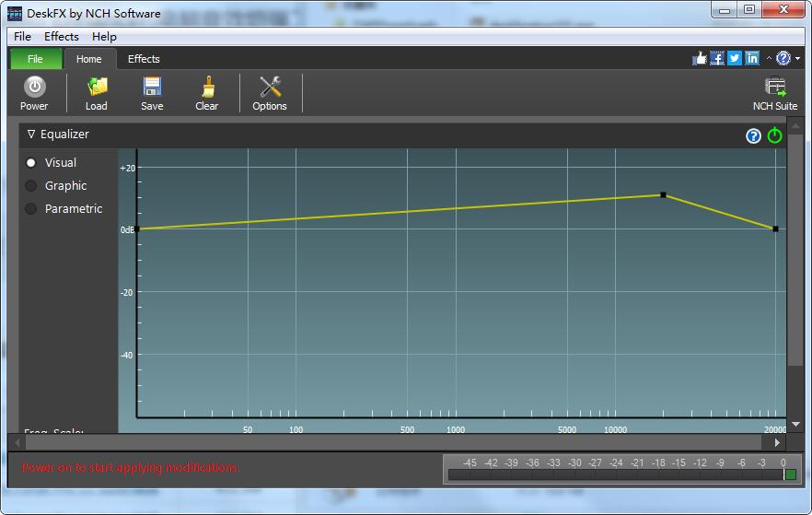
Task: Open the Effects menu in menu bar
Action: point(62,36)
